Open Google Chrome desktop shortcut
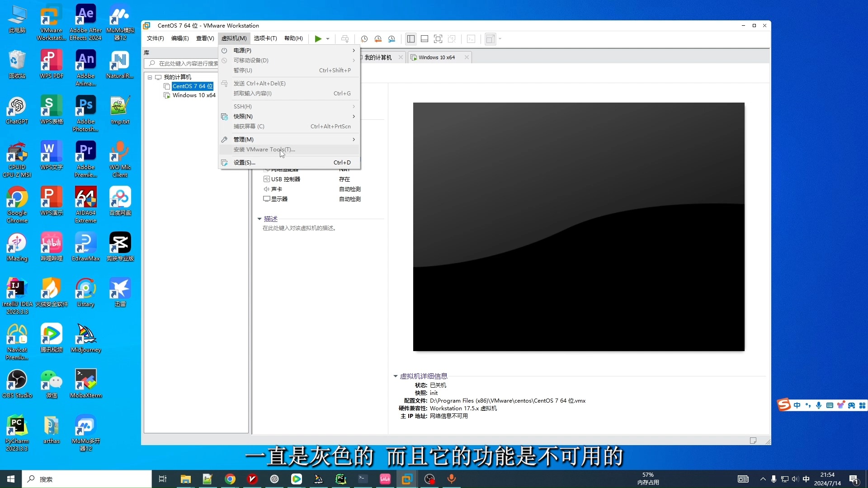Image resolution: width=868 pixels, height=488 pixels. tap(17, 204)
